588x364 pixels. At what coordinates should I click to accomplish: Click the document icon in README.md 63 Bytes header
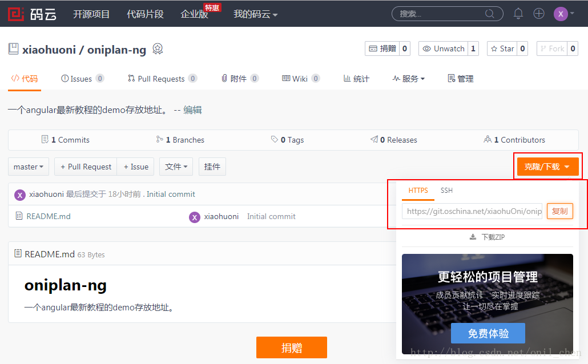[x=18, y=254]
